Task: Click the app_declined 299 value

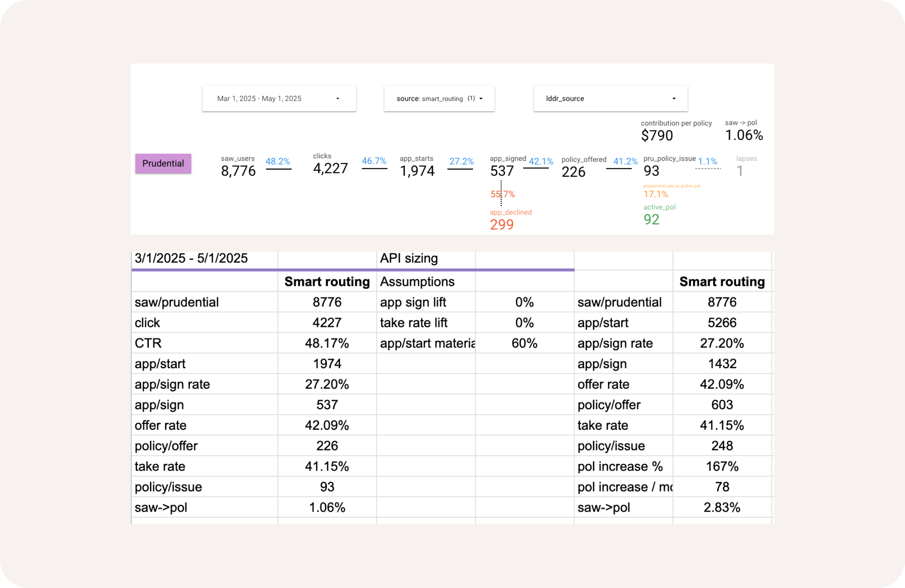Action: [x=502, y=224]
